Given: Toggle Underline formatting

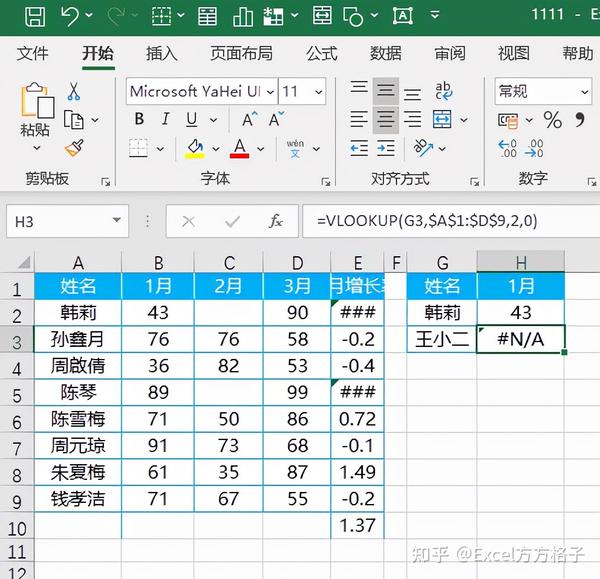Looking at the screenshot, I should (192, 119).
